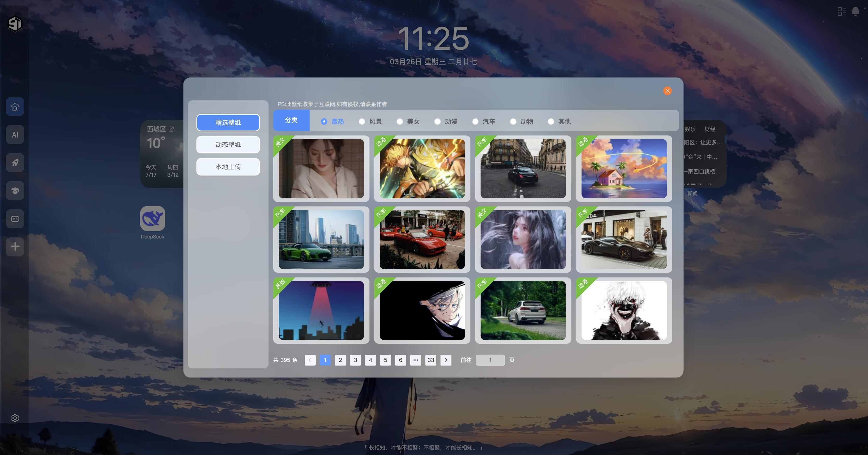Open the Ai sidebar icon
Image resolution: width=868 pixels, height=455 pixels.
15,135
